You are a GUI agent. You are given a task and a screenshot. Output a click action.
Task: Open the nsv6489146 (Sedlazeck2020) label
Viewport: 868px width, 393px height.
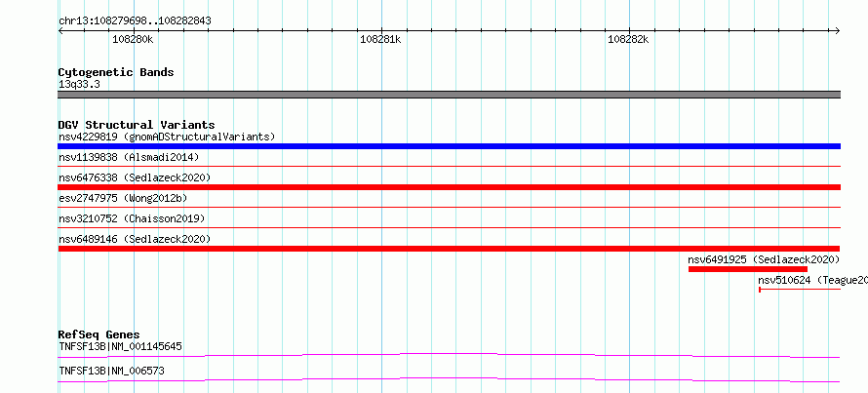(x=135, y=239)
